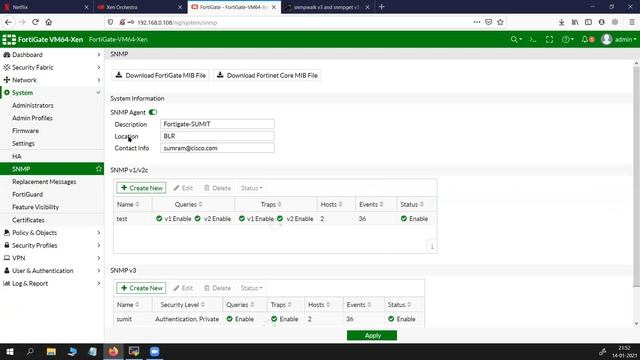Image resolution: width=640 pixels, height=360 pixels.
Task: Open the Firefox library icon
Action: click(x=575, y=22)
